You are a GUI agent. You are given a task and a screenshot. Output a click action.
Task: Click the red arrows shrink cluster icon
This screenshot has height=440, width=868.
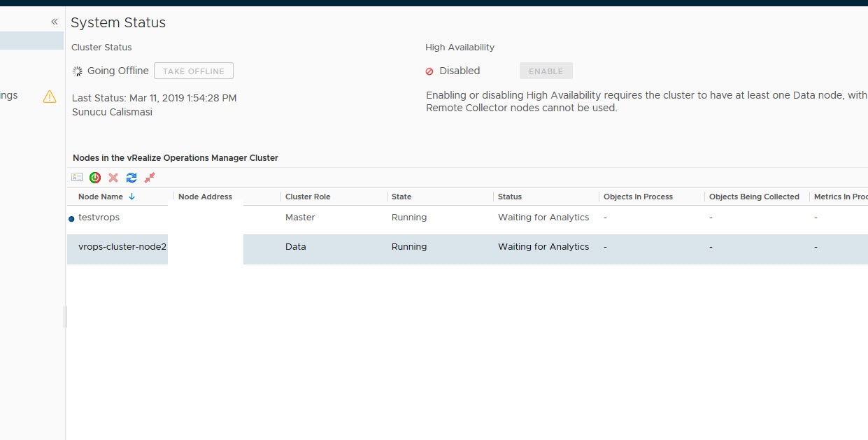tap(150, 178)
